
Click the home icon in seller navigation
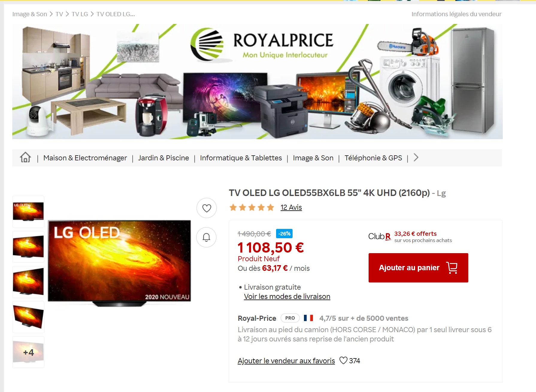click(25, 157)
